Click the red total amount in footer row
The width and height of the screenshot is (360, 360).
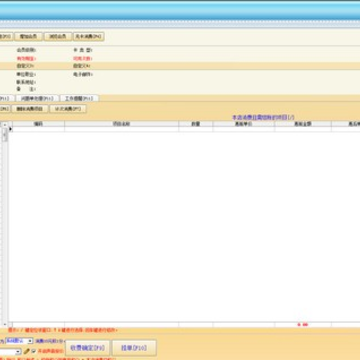pyautogui.click(x=303, y=324)
